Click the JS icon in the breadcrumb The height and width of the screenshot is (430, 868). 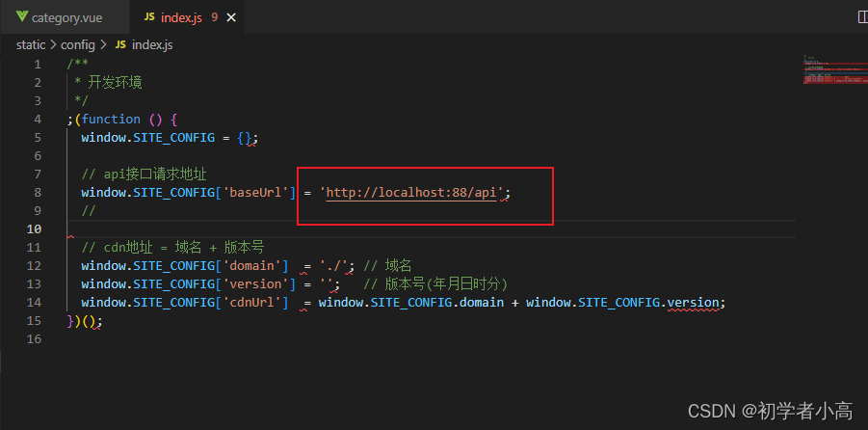120,45
